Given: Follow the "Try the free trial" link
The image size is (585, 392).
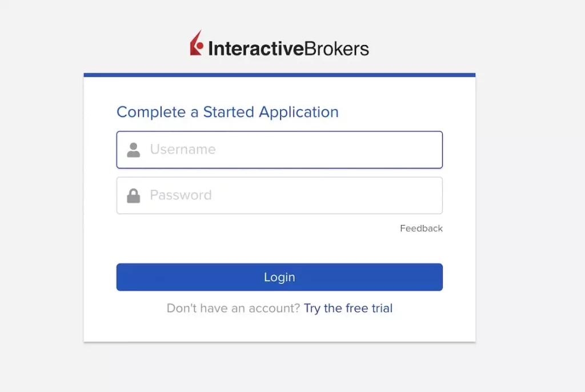Looking at the screenshot, I should pos(348,309).
